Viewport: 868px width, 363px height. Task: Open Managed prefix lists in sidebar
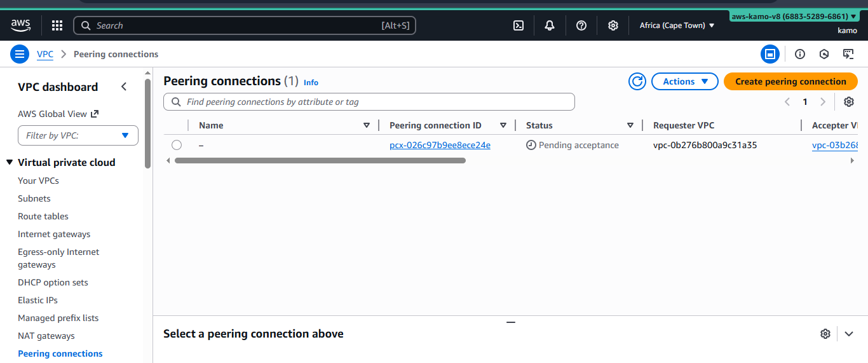58,318
